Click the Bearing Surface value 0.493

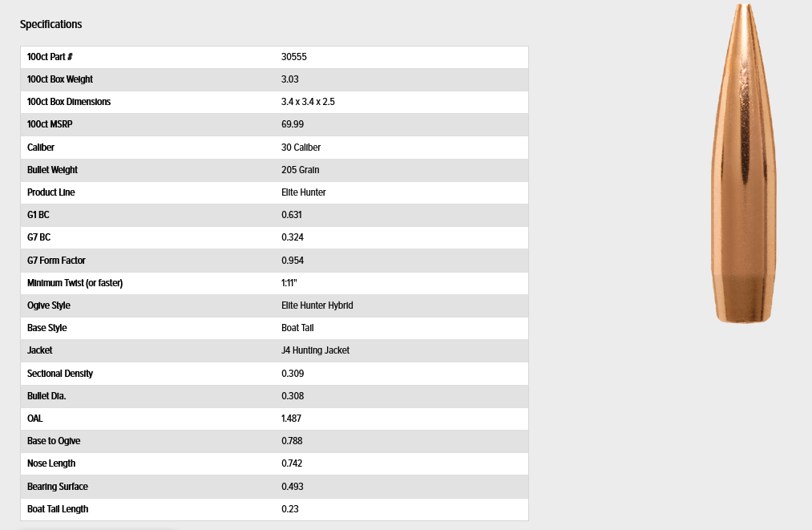coord(292,487)
